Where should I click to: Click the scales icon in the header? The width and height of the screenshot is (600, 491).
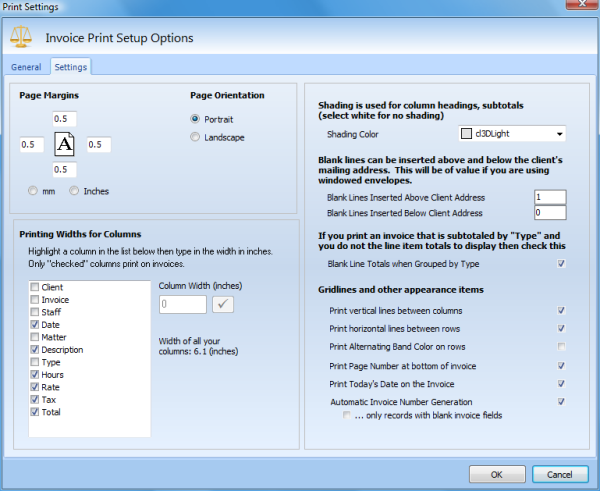click(21, 37)
